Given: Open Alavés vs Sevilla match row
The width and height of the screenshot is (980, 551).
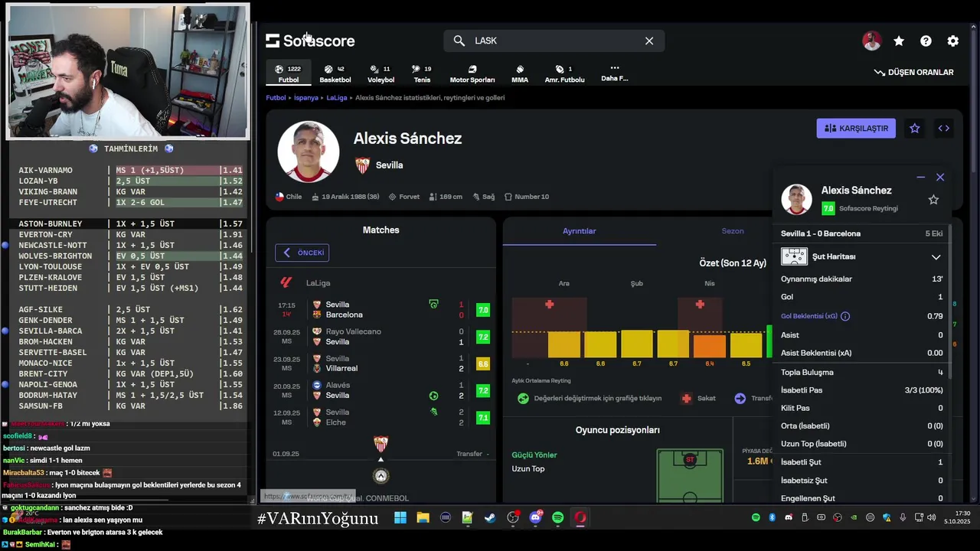Looking at the screenshot, I should point(381,390).
